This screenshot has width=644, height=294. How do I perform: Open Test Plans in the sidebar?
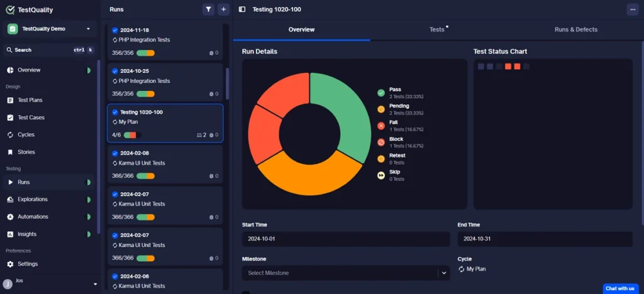tap(30, 100)
